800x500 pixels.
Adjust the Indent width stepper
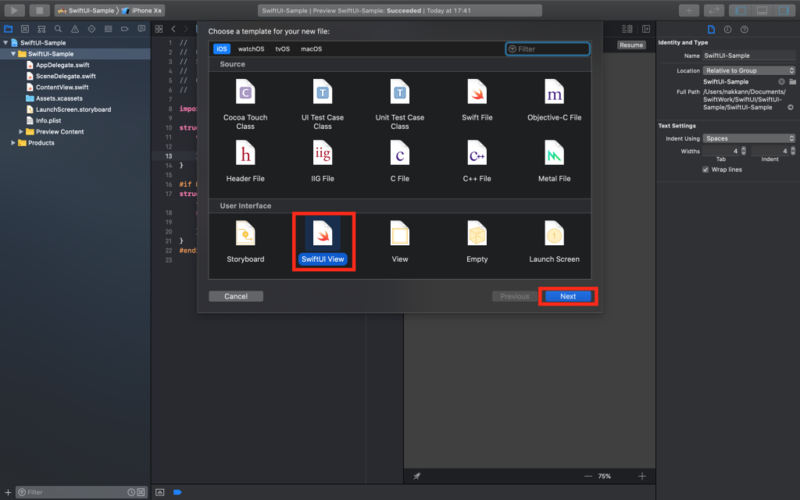[793, 151]
